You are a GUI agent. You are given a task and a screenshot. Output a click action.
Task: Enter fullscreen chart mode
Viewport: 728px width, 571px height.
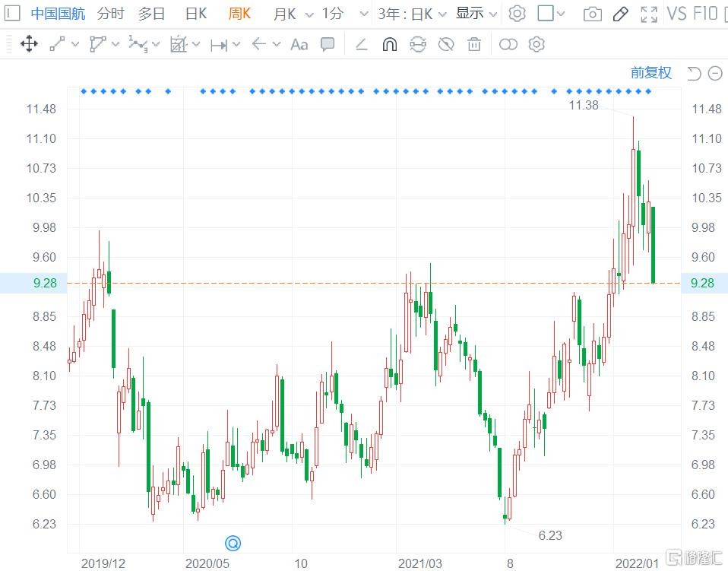pos(649,14)
